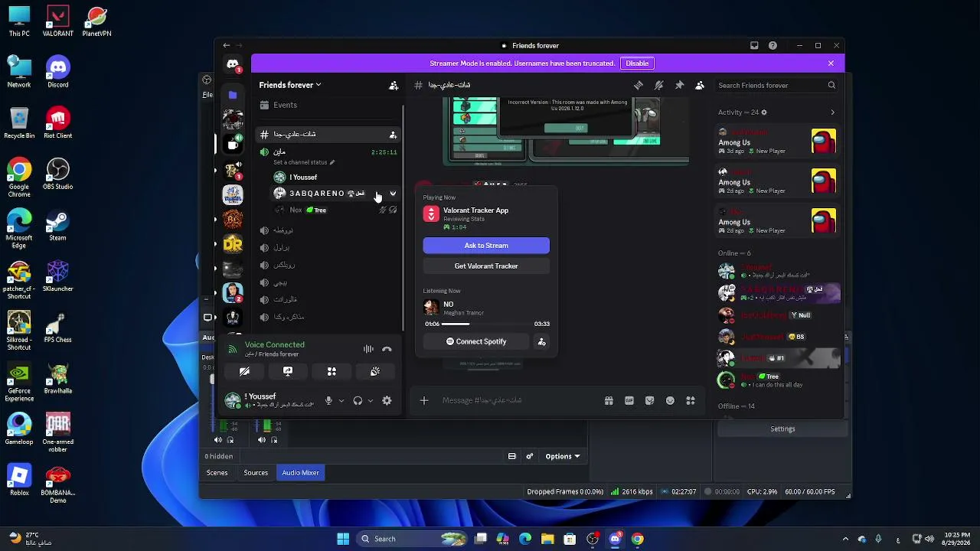The width and height of the screenshot is (980, 551).
Task: Open Discord help icon in title bar
Action: [773, 46]
